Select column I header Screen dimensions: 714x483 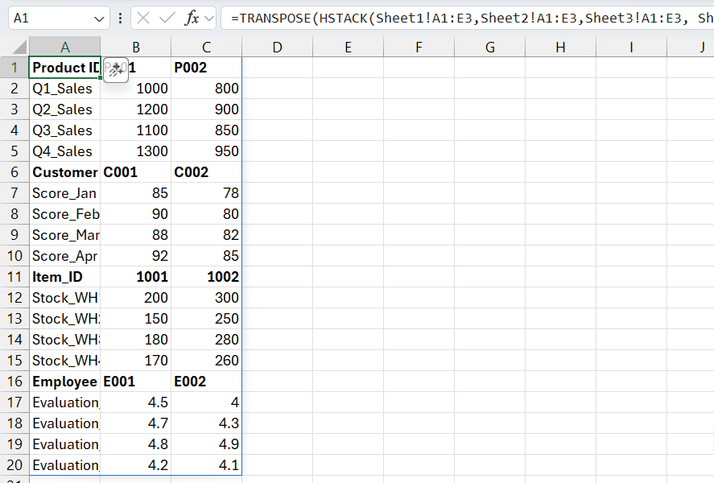click(631, 47)
